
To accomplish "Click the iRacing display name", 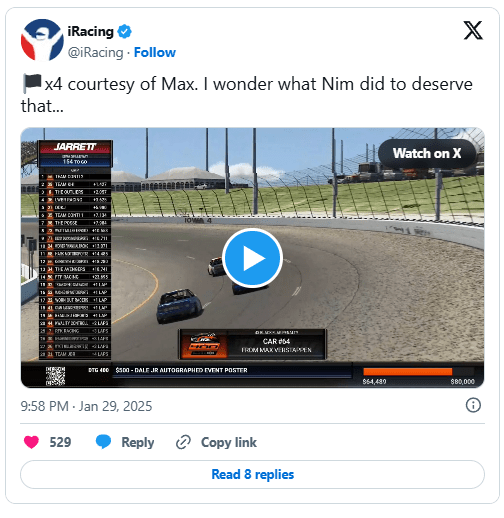I will pyautogui.click(x=91, y=32).
